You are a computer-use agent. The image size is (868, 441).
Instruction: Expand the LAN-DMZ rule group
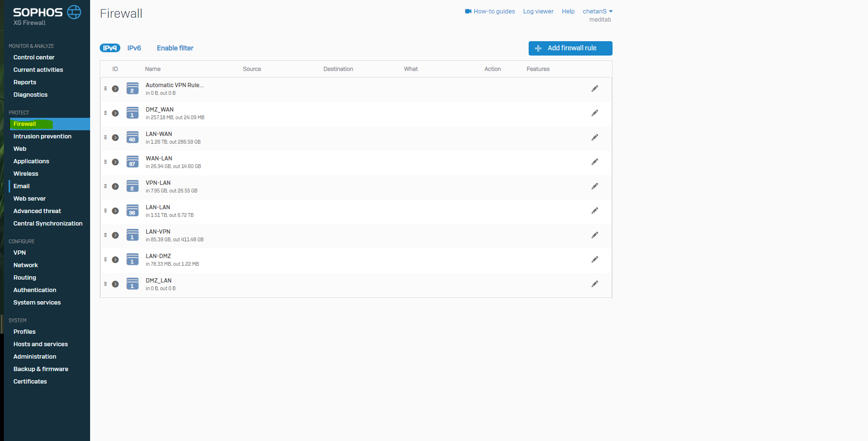click(116, 260)
